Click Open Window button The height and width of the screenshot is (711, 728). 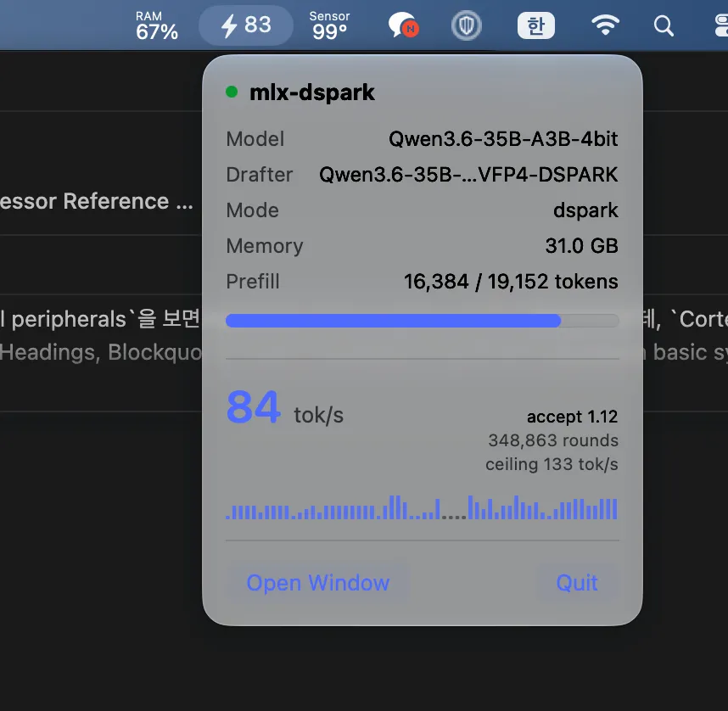tap(318, 582)
